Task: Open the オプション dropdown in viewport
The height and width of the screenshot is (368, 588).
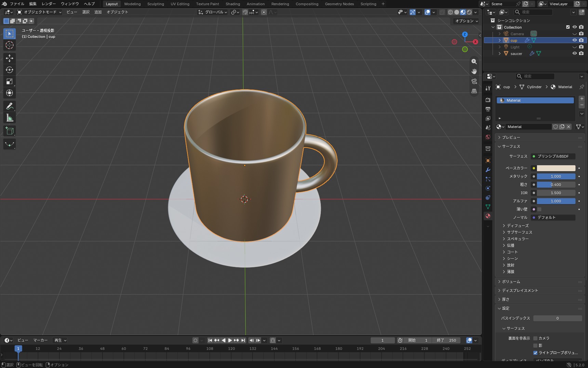Action: pos(467,21)
